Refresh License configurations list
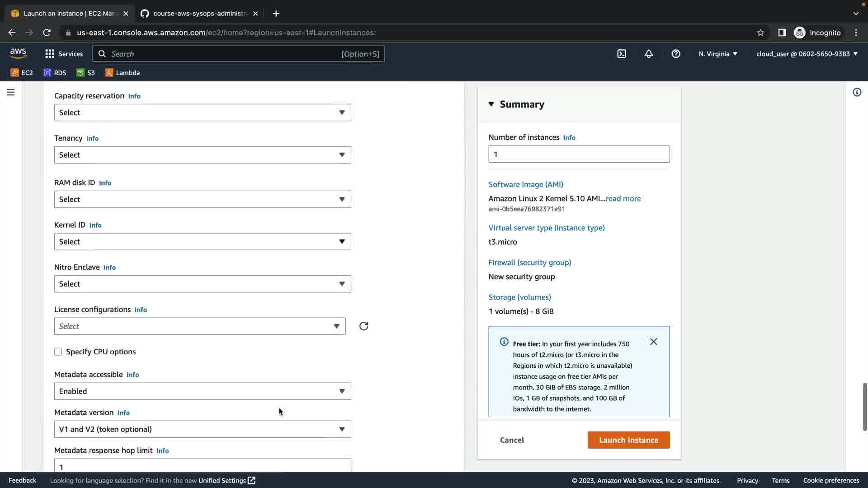868x488 pixels. pos(363,326)
